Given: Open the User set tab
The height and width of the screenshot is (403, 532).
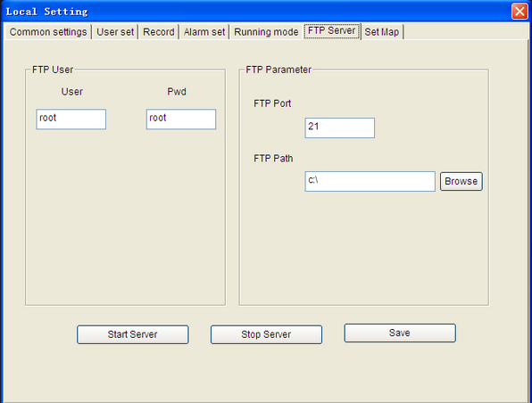Looking at the screenshot, I should pos(115,32).
